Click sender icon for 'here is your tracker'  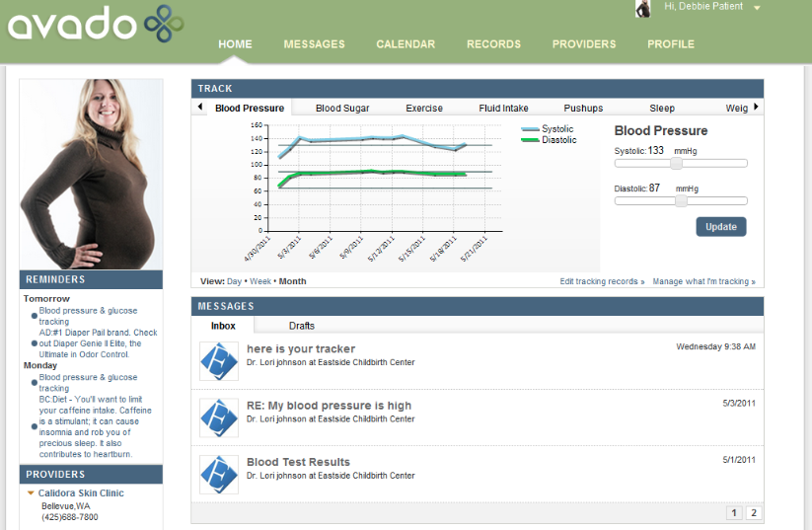218,361
